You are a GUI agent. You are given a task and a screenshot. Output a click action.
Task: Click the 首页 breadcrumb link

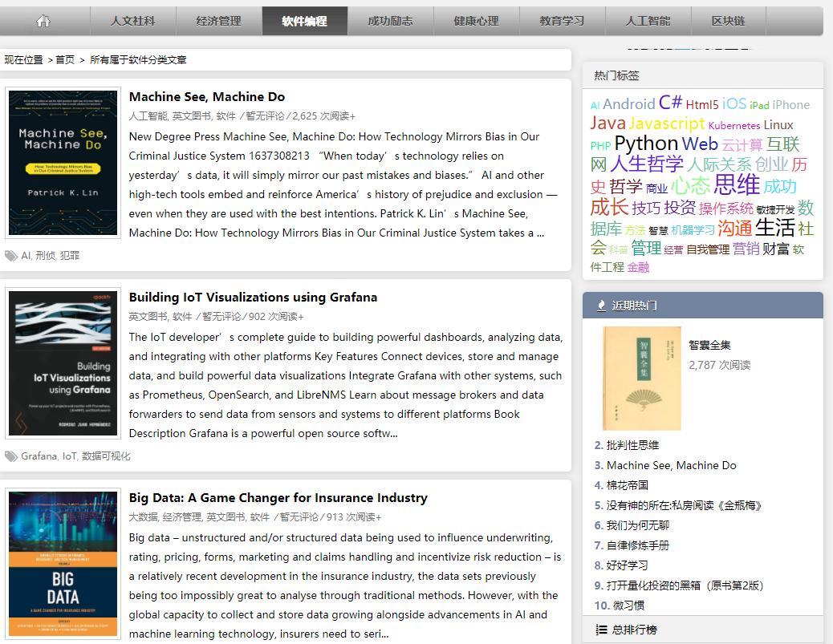[65, 60]
